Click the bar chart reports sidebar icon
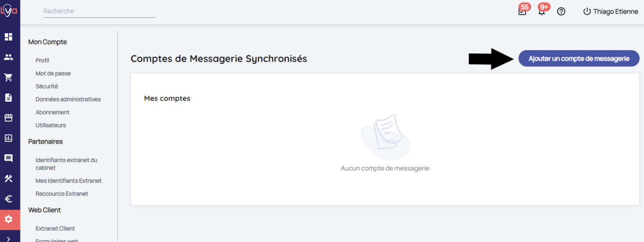This screenshot has height=242, width=644. click(x=8, y=138)
